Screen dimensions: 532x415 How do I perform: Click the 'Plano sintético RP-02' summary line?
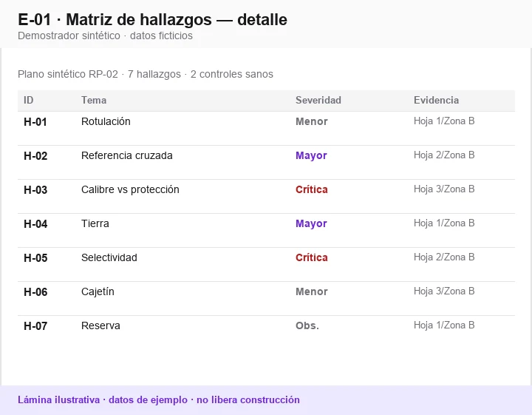click(x=146, y=74)
